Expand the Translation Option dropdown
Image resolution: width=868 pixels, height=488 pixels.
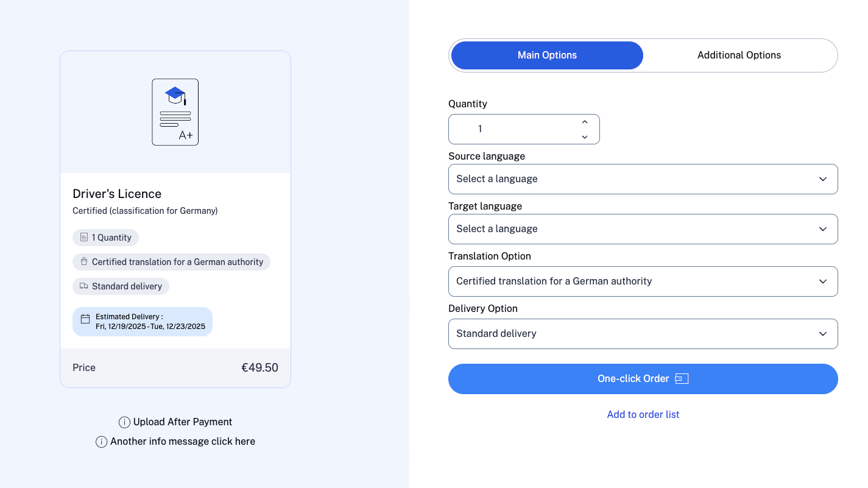click(x=643, y=281)
